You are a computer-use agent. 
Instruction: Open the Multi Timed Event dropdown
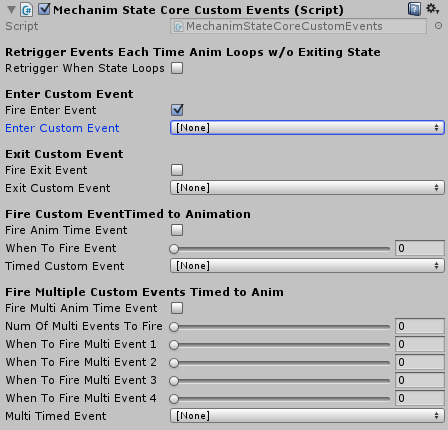307,416
